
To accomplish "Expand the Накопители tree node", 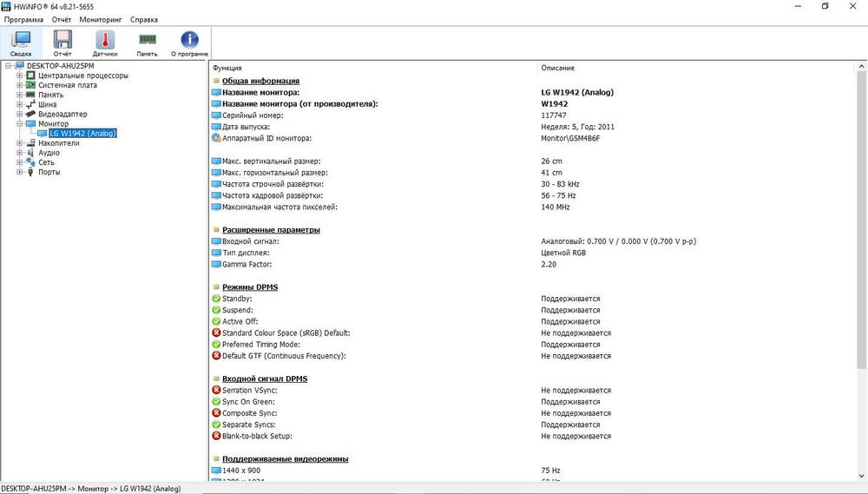I will pyautogui.click(x=19, y=143).
